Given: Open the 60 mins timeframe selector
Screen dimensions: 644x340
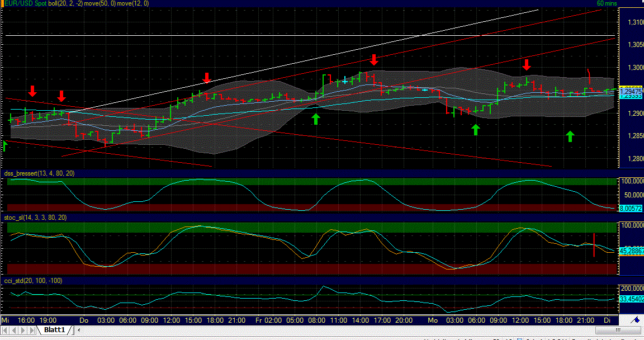Looking at the screenshot, I should coord(606,3).
